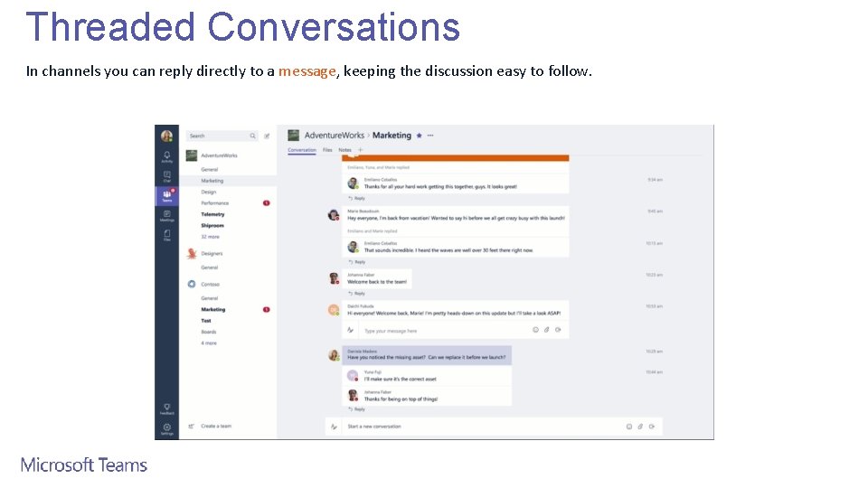Click Marie Beaudouin's avatar
This screenshot has height=488, width=868.
(334, 215)
